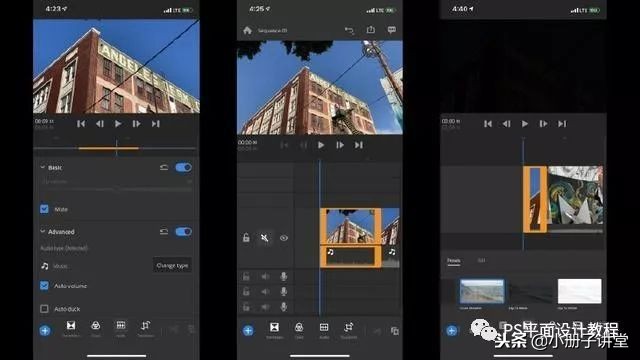The height and width of the screenshot is (360, 640).
Task: Uncheck the Auto volume checkbox
Action: pos(44,285)
